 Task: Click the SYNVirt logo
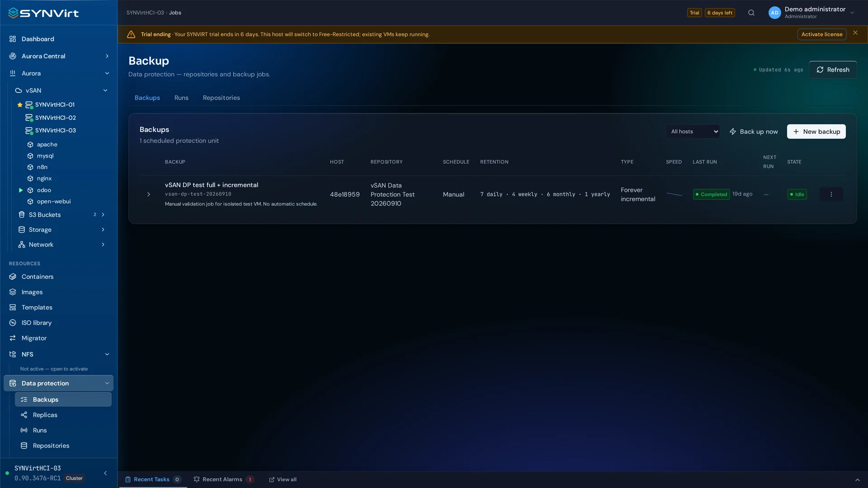click(x=43, y=13)
